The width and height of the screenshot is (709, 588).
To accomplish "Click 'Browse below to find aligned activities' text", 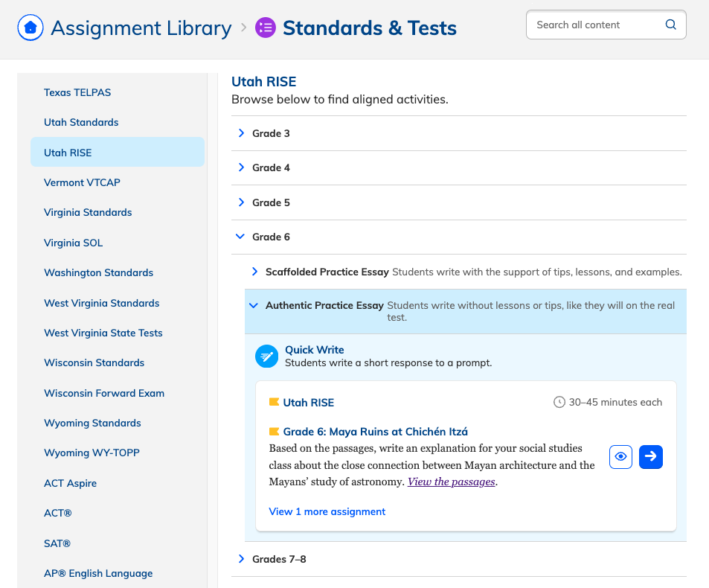I will pos(340,99).
